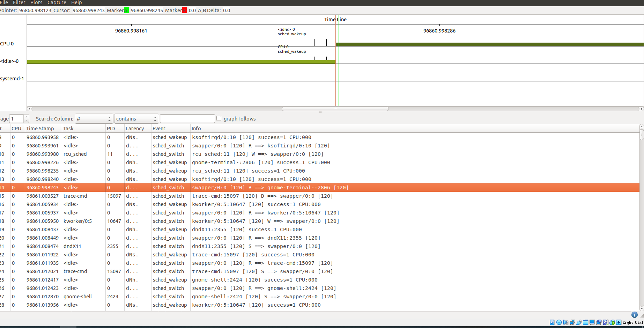Click the VirtualBox network status icon

pos(572,322)
